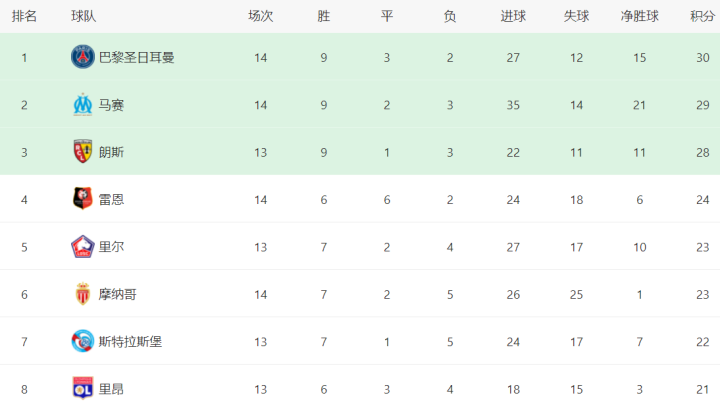The height and width of the screenshot is (410, 720).
Task: Click the Marseille club logo
Action: coord(82,104)
